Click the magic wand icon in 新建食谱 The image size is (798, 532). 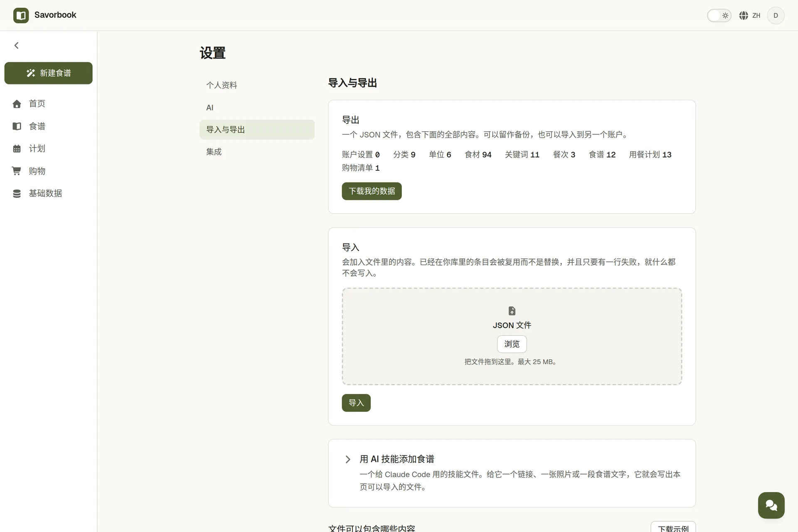tap(31, 73)
